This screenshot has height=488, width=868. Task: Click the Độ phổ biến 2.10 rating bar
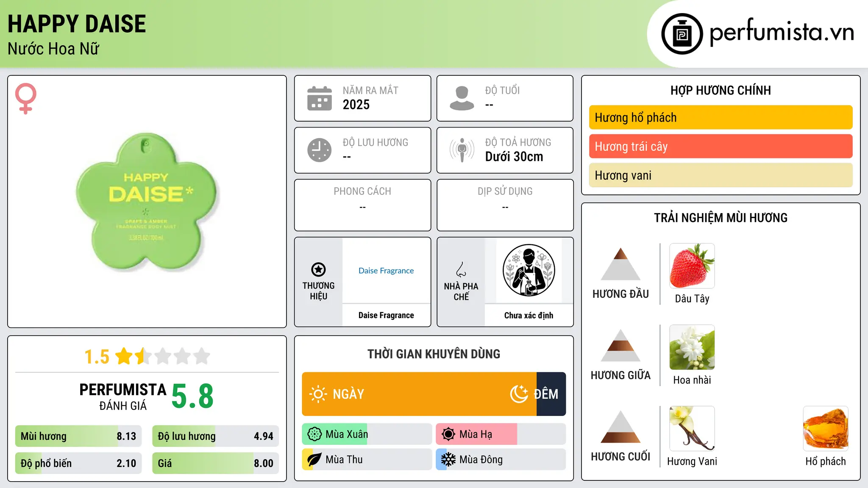click(x=78, y=463)
